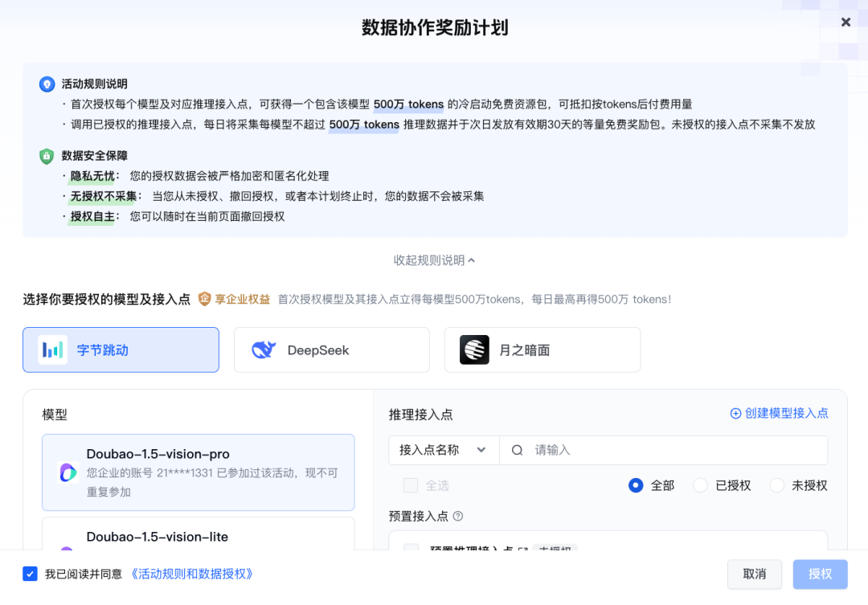Click the 授权 button
Image resolution: width=868 pixels, height=605 pixels.
(x=820, y=574)
